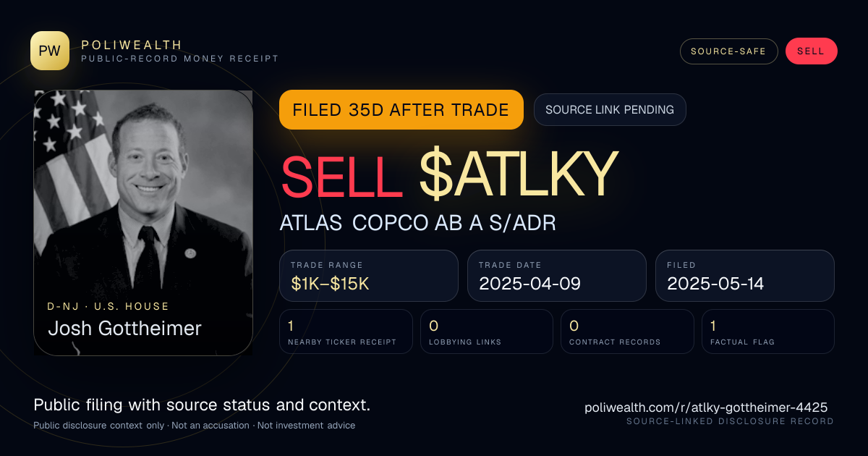Image resolution: width=868 pixels, height=456 pixels.
Task: Select the SOURCE-SAFE pill badge
Action: [x=728, y=51]
